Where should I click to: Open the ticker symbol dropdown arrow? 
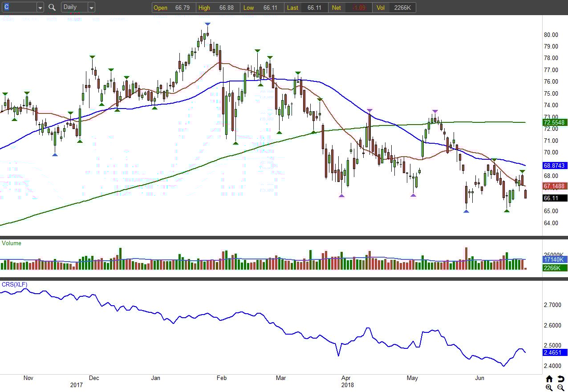pyautogui.click(x=40, y=7)
